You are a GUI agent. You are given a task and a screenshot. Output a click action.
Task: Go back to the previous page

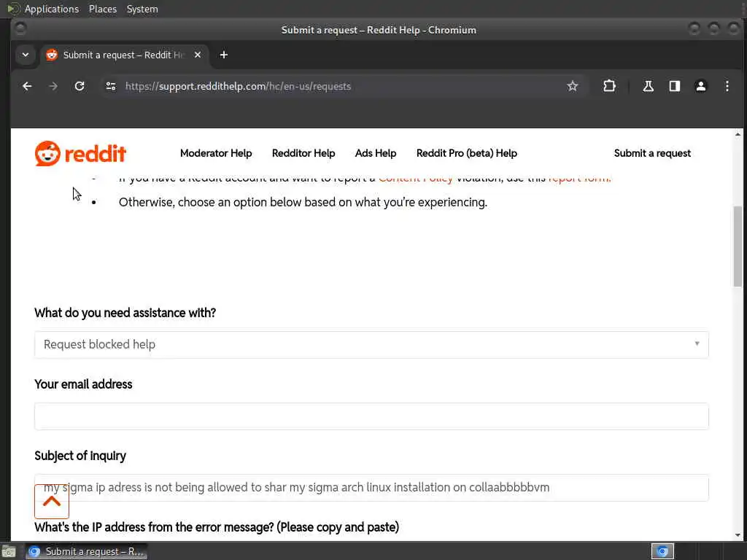[x=27, y=86]
